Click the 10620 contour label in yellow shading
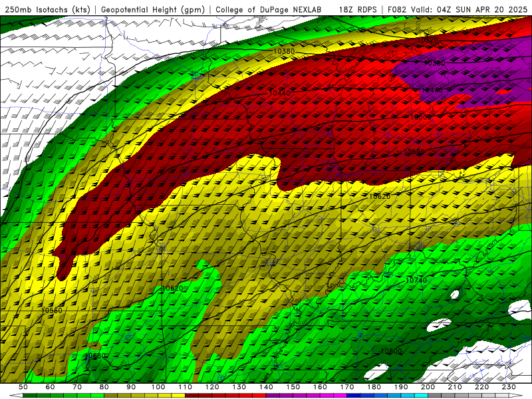 tap(379, 196)
